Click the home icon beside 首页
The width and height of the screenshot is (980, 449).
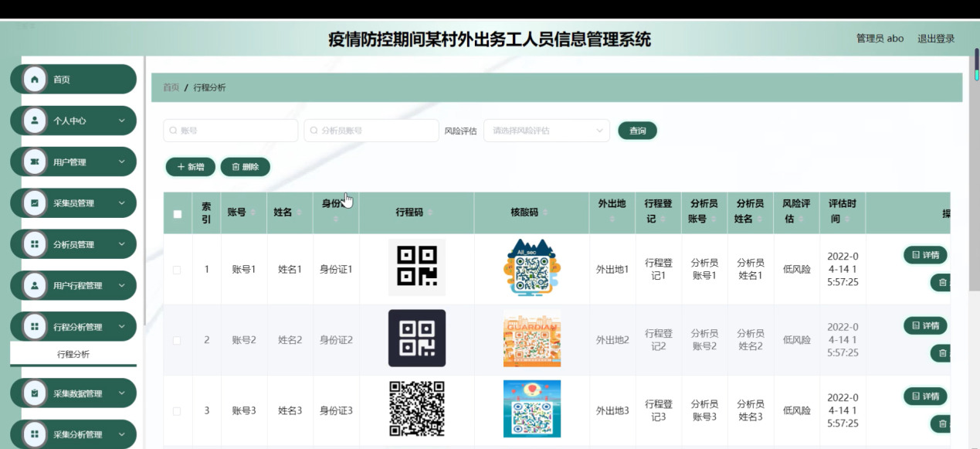tap(34, 80)
